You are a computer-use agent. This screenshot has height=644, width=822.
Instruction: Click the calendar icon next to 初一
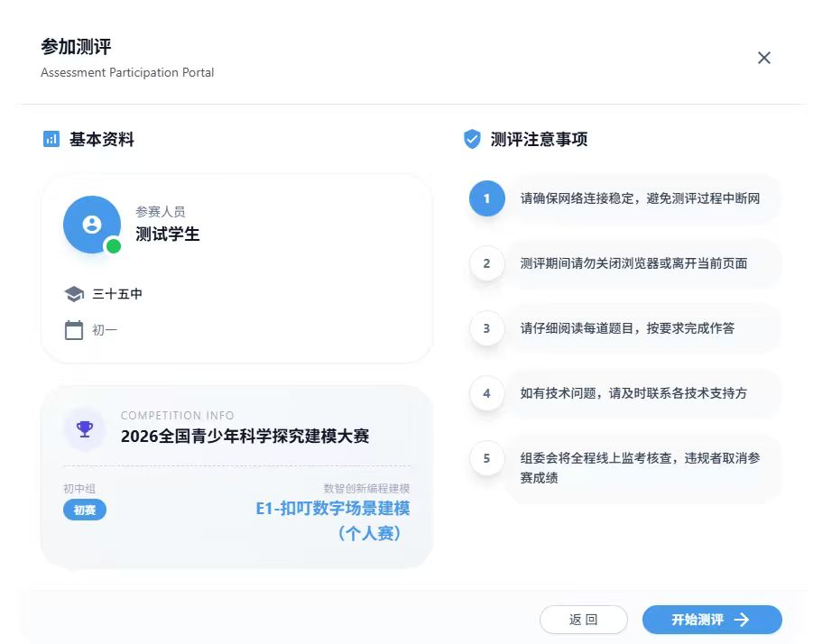(x=74, y=330)
